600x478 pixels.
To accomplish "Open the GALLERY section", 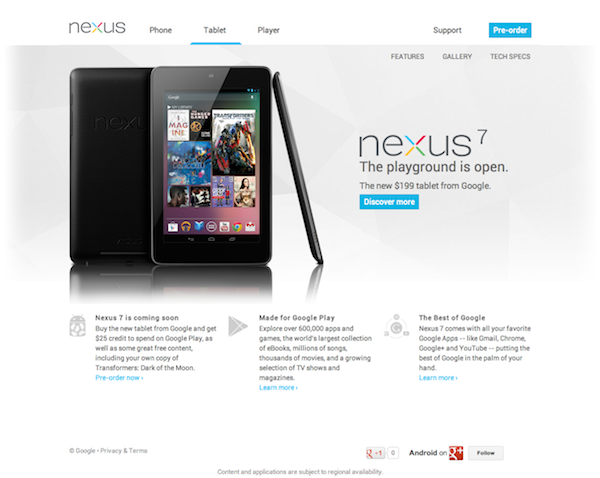I will tap(457, 57).
